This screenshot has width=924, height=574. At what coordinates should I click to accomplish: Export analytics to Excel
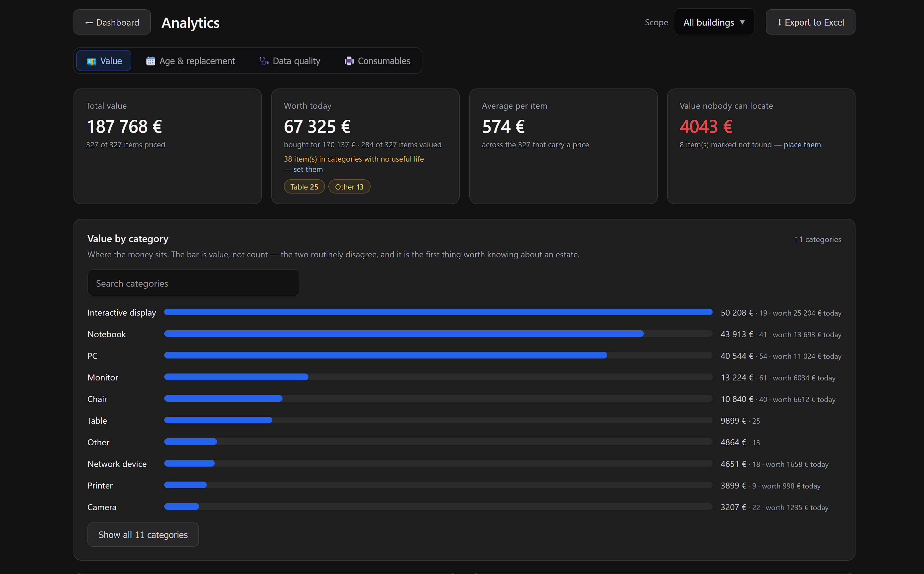click(810, 22)
